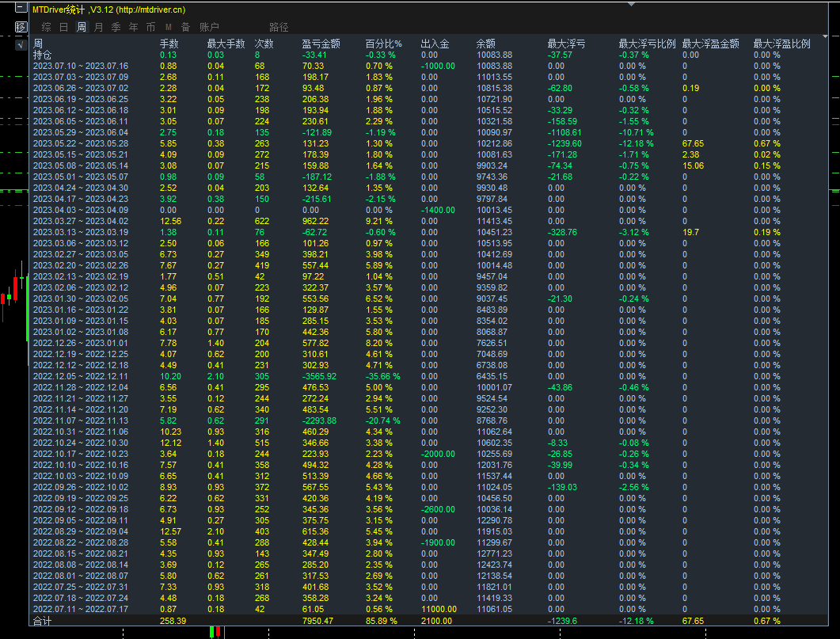The width and height of the screenshot is (840, 639).
Task: Switch to the 综 summary tab
Action: 47,27
